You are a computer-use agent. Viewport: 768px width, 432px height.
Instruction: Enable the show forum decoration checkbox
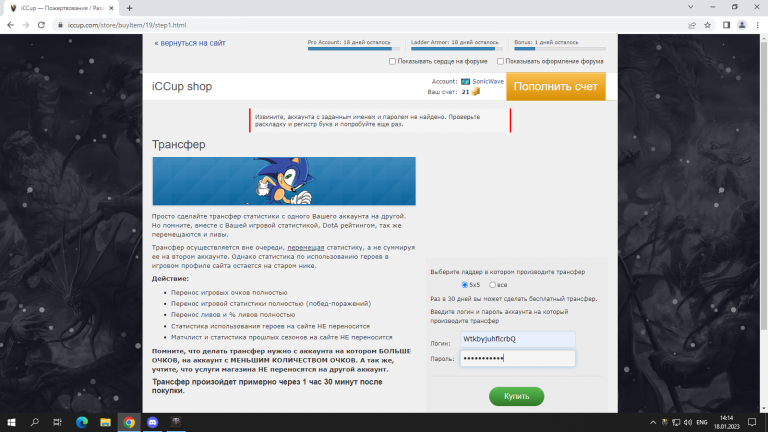coord(500,61)
